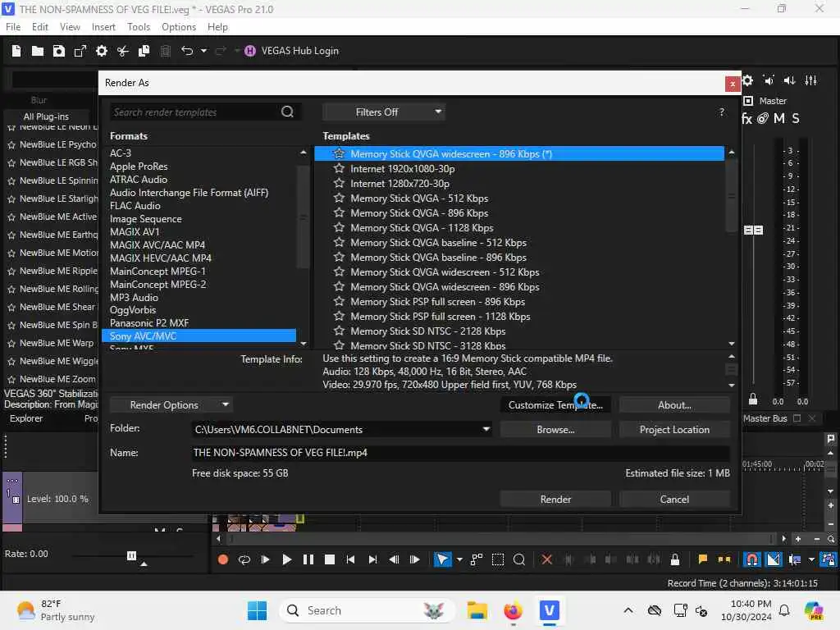Screen dimensions: 840x630
Task: Click the Customize Template button
Action: (555, 405)
